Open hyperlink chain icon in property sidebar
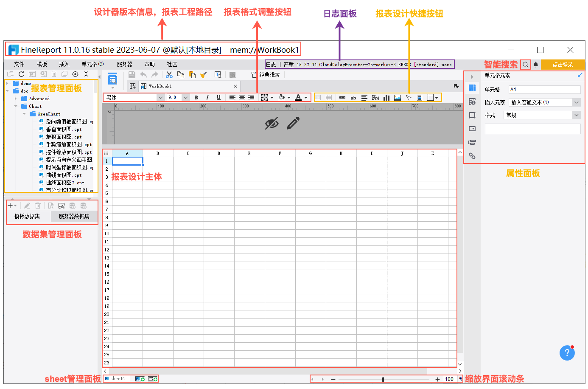 pos(472,156)
